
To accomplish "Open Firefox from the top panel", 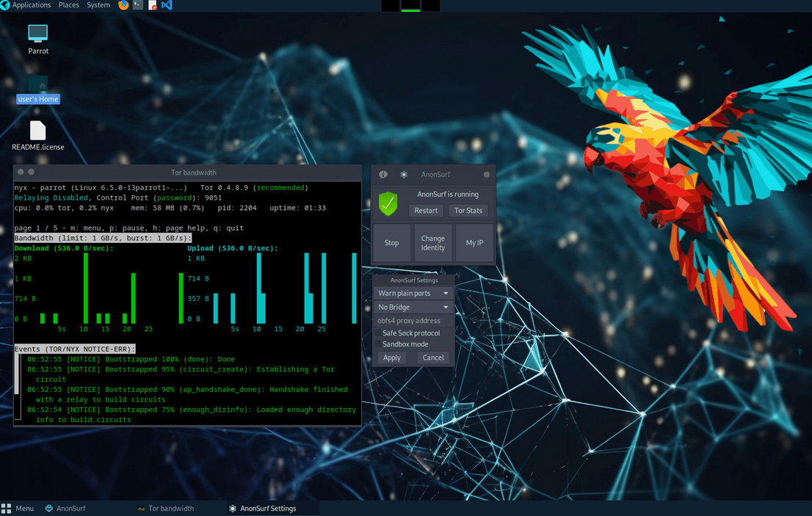I will click(x=122, y=5).
